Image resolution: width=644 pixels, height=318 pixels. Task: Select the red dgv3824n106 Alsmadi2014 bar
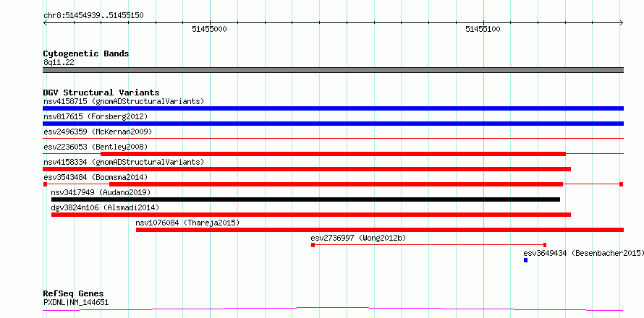click(x=311, y=215)
